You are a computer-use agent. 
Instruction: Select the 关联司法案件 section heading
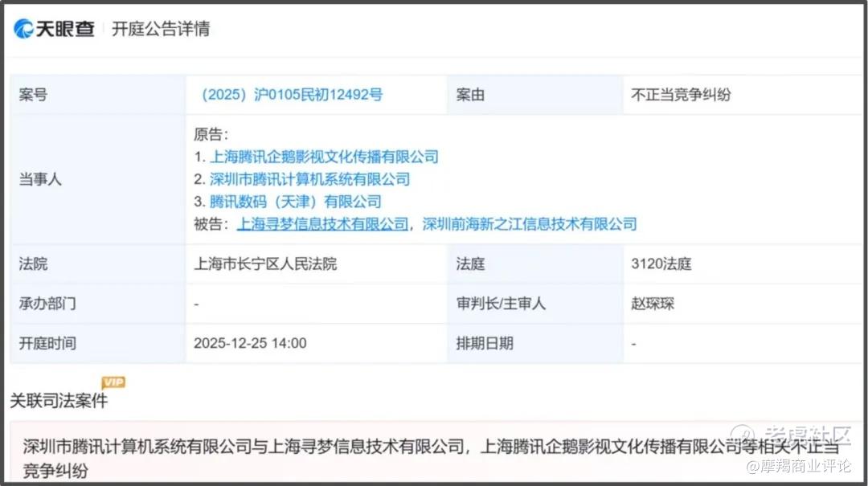(x=59, y=400)
